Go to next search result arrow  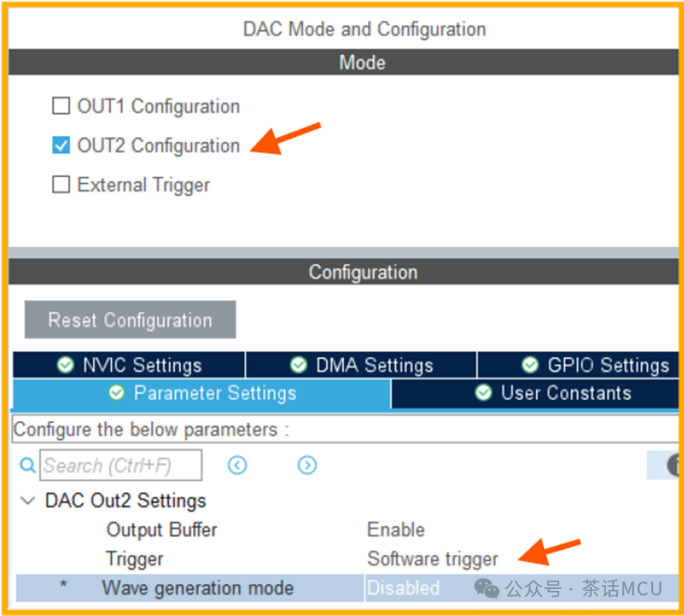[308, 465]
